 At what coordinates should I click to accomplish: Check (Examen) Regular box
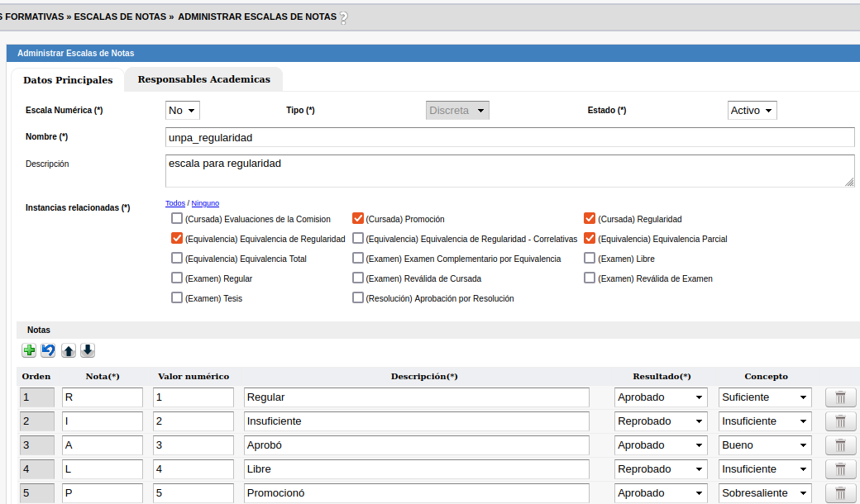[x=177, y=278]
